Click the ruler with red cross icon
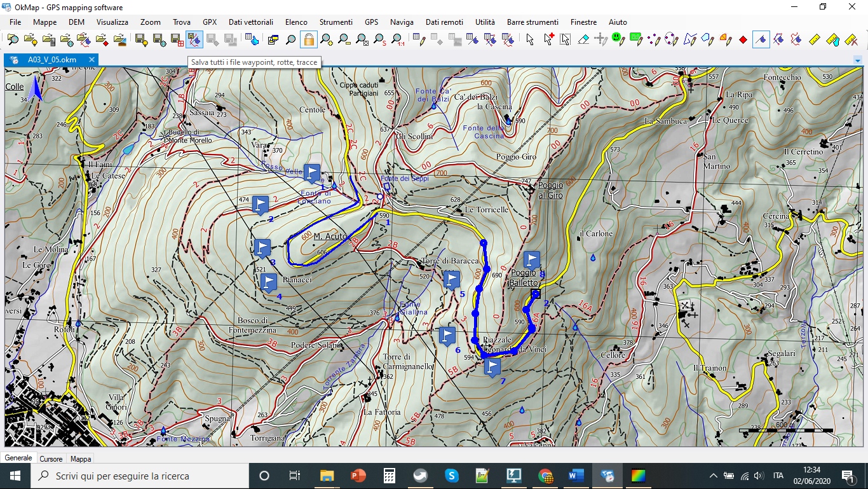The image size is (868, 489). click(x=850, y=40)
